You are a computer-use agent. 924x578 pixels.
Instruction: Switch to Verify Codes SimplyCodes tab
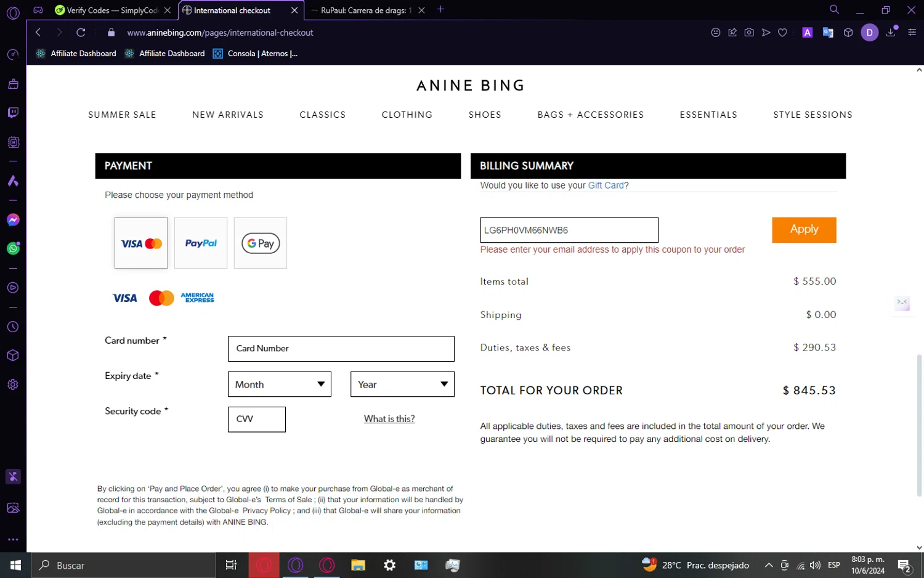click(x=112, y=10)
